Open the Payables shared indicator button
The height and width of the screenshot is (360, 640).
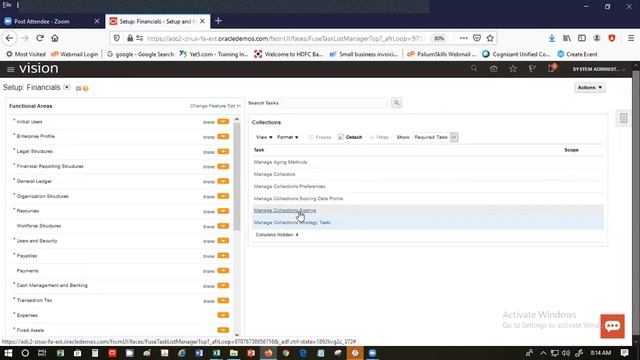pyautogui.click(x=223, y=256)
